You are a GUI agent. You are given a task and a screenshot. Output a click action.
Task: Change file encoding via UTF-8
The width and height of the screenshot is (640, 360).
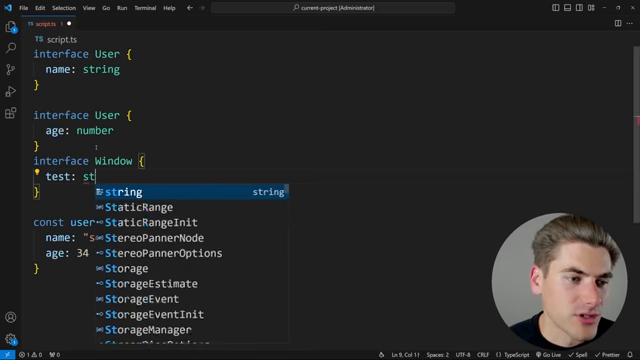463,355
